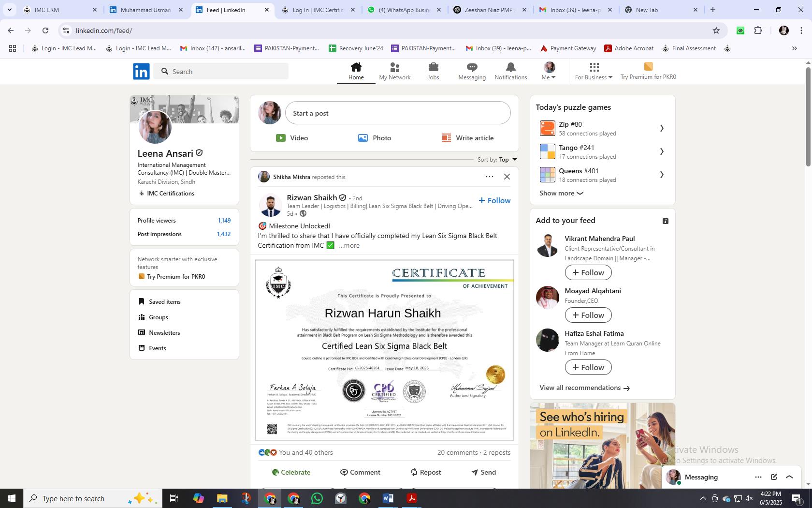812x508 pixels.
Task: Switch to WhatsApp Business tab
Action: (x=405, y=10)
